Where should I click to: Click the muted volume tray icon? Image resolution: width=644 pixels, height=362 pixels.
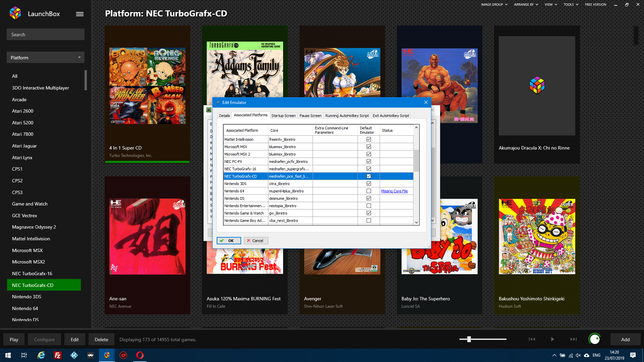(x=578, y=355)
